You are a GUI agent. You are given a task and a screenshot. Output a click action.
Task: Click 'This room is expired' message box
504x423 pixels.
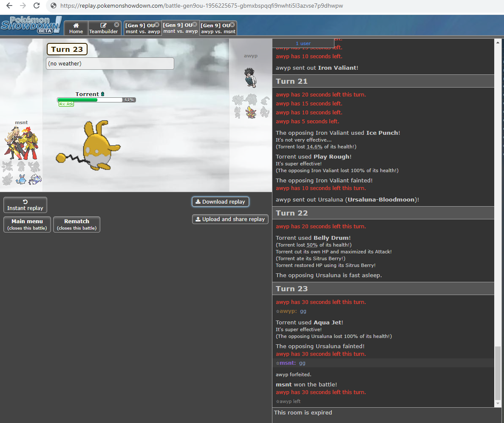pos(388,412)
